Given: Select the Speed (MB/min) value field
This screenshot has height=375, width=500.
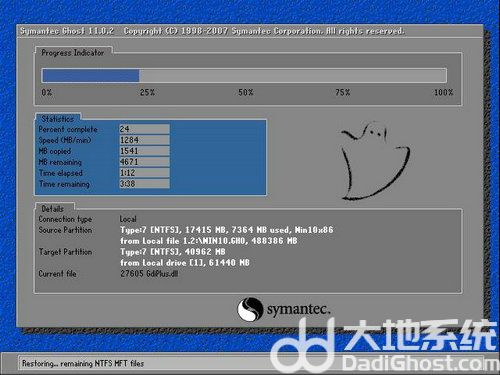Looking at the screenshot, I should [x=144, y=140].
